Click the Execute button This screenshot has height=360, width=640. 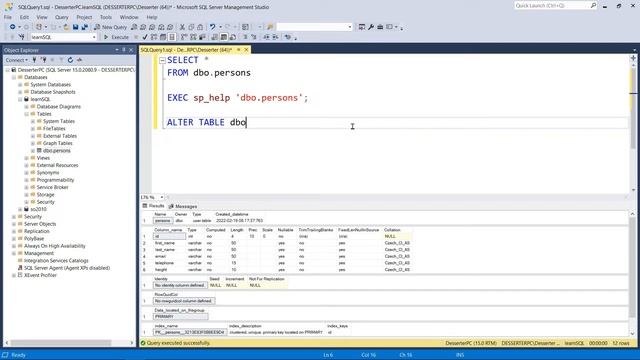pos(117,37)
